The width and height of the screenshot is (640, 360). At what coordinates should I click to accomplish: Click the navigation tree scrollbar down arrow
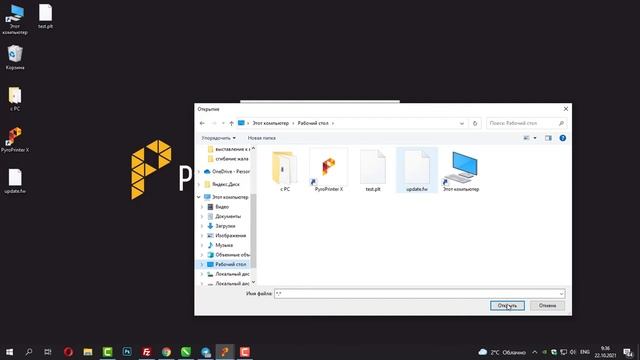click(x=253, y=282)
